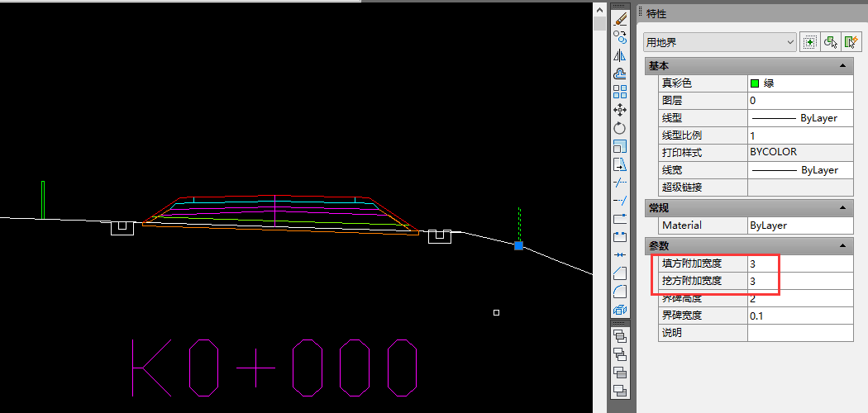Click Bring to Front draw order icon
The image size is (868, 413).
[x=620, y=336]
